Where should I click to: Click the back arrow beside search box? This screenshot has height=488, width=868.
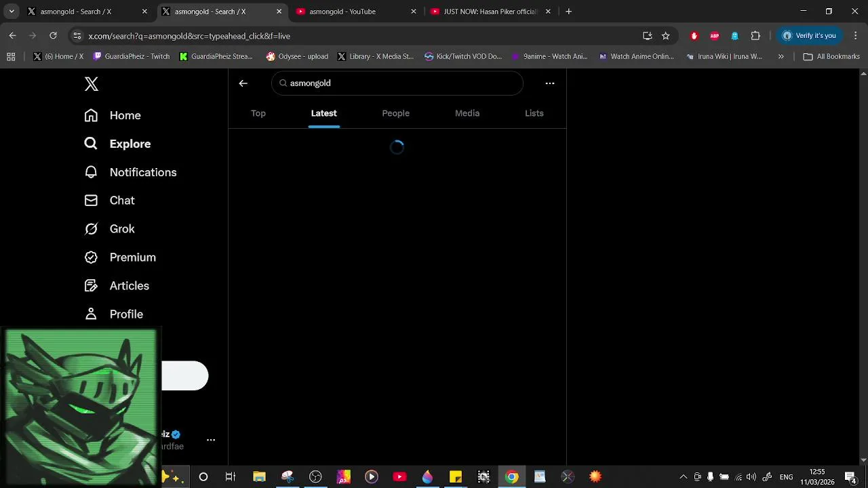pyautogui.click(x=243, y=83)
